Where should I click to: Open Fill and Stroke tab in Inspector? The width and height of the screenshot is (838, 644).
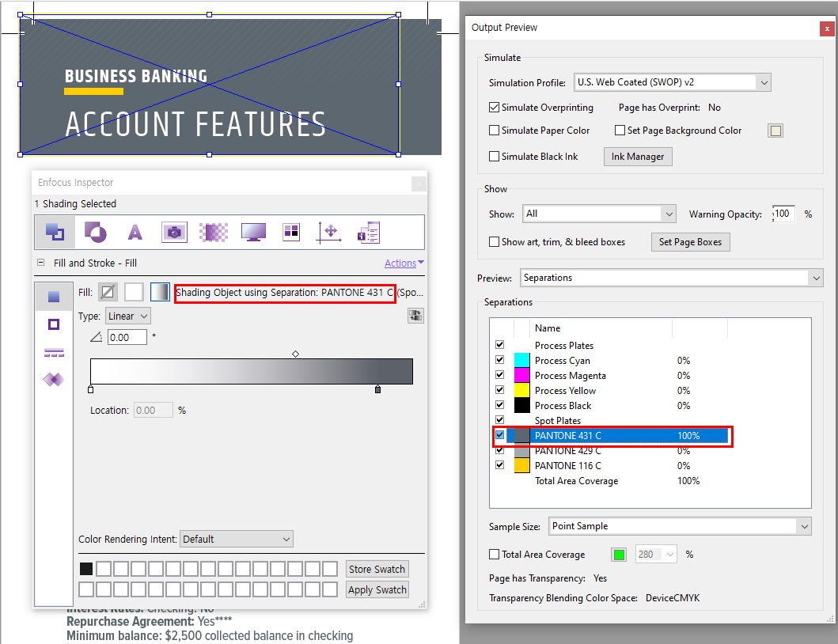click(x=55, y=233)
